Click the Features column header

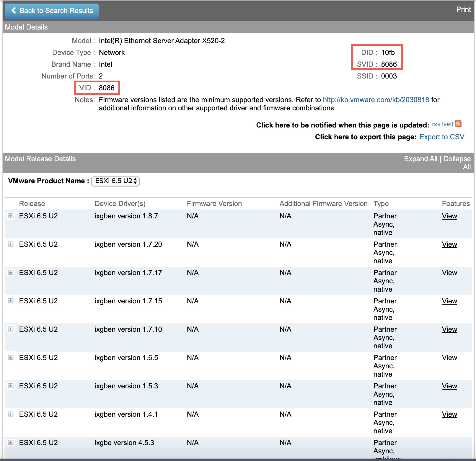click(456, 204)
